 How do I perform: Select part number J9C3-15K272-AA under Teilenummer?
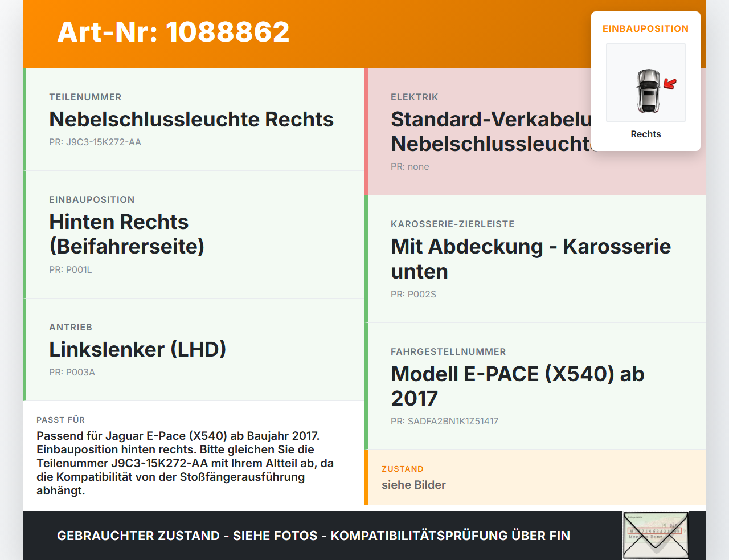coord(95,142)
